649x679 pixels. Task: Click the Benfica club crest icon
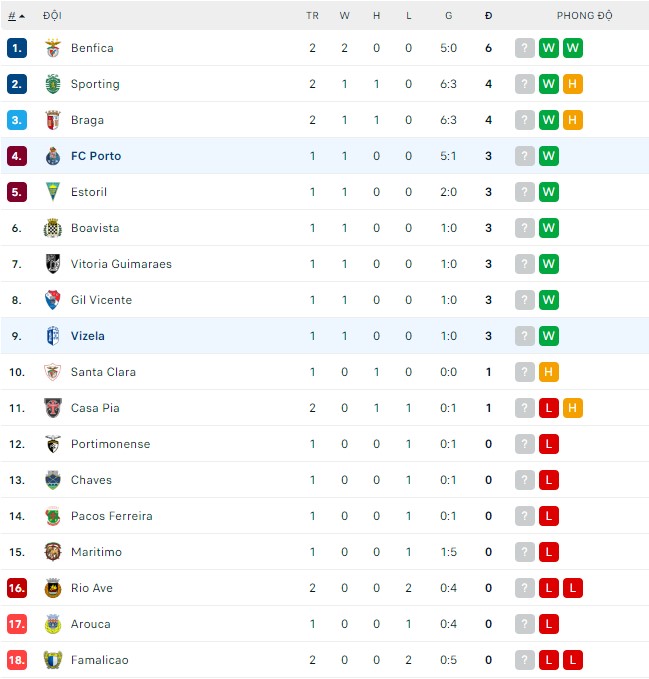coord(53,48)
